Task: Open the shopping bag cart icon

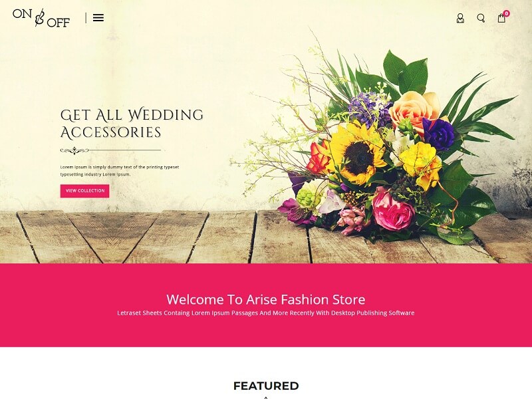Action: pyautogui.click(x=501, y=19)
